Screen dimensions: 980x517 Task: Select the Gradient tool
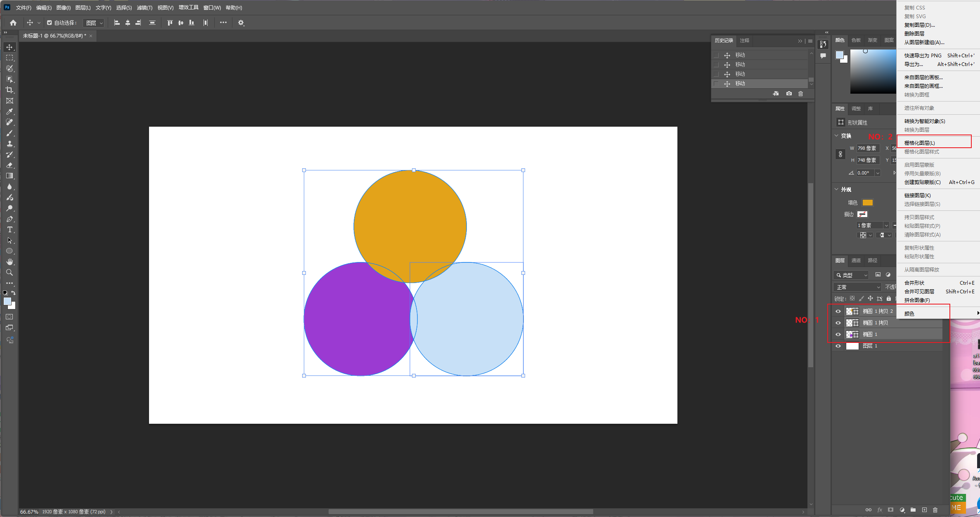click(9, 176)
